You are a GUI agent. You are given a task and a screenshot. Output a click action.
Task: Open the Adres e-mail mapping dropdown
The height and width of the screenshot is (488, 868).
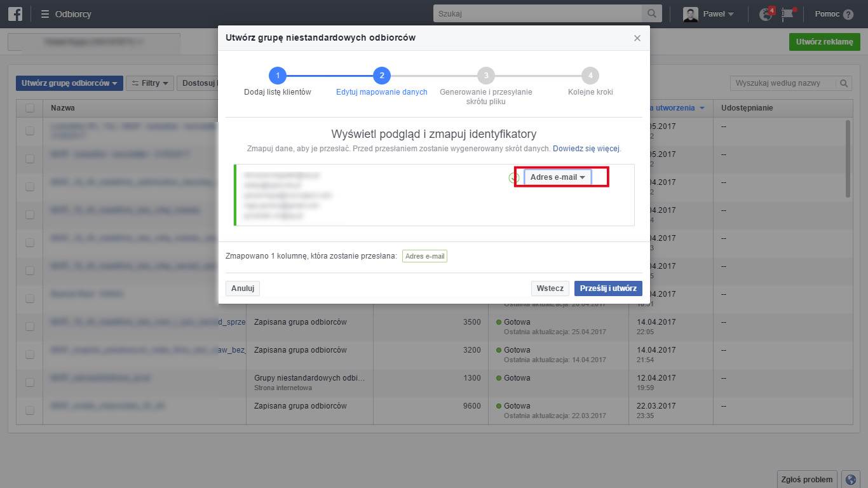point(557,177)
